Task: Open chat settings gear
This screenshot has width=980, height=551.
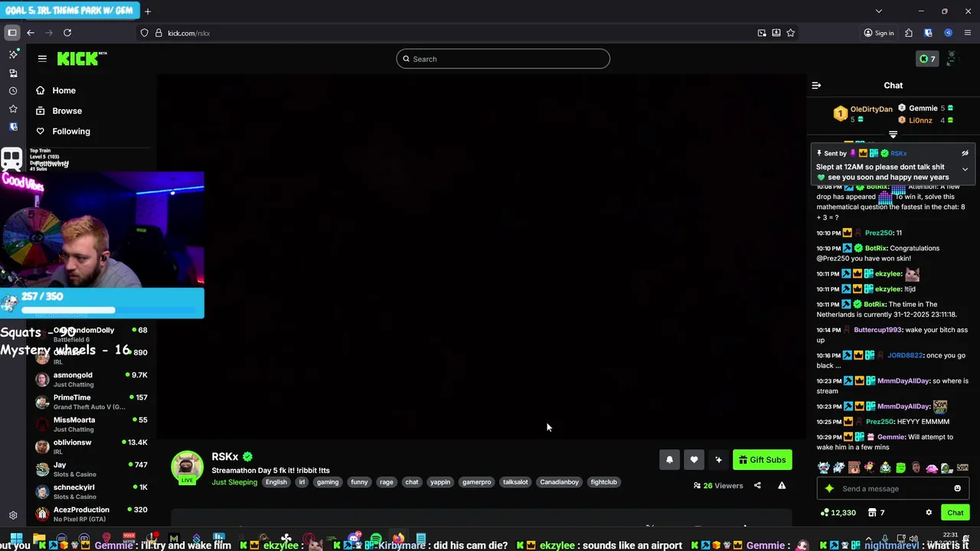Action: pos(929,513)
